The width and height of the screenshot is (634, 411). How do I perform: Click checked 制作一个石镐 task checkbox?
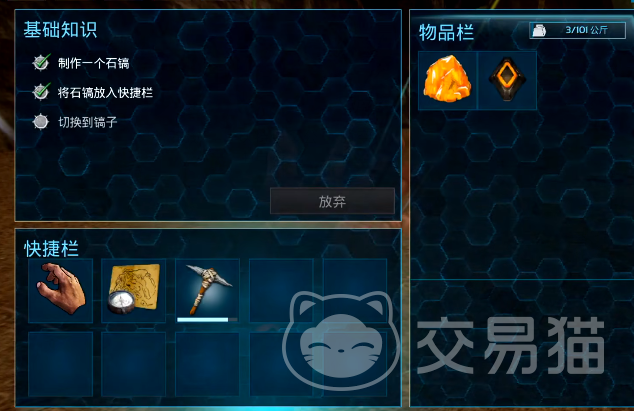pos(41,62)
